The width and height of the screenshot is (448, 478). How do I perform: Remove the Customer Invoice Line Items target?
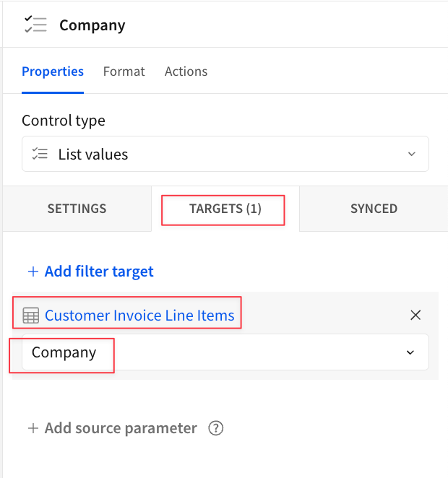(415, 315)
